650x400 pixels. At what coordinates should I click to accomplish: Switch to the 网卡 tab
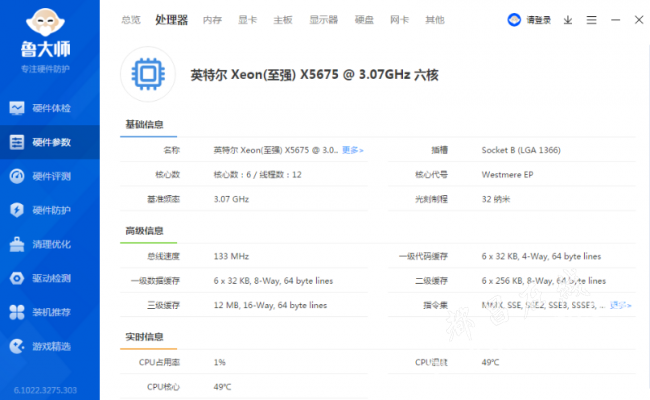(x=400, y=20)
